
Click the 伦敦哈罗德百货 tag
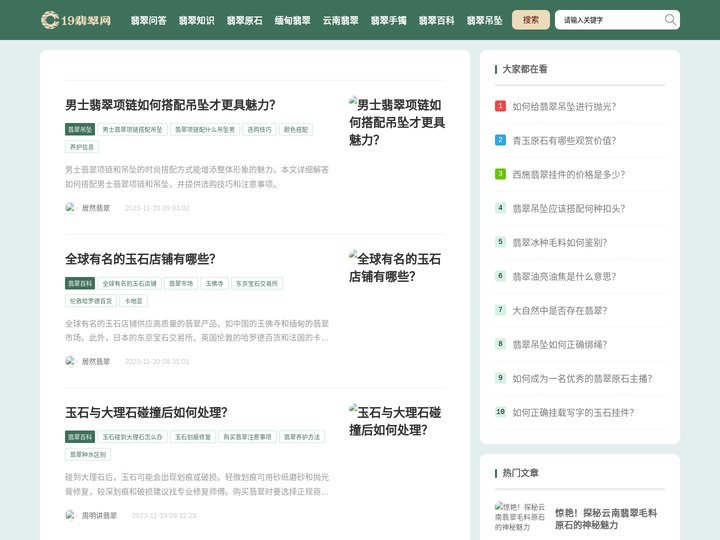tap(91, 301)
